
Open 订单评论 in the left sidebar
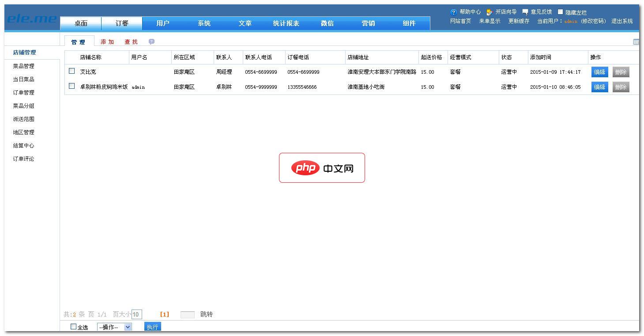(x=23, y=159)
